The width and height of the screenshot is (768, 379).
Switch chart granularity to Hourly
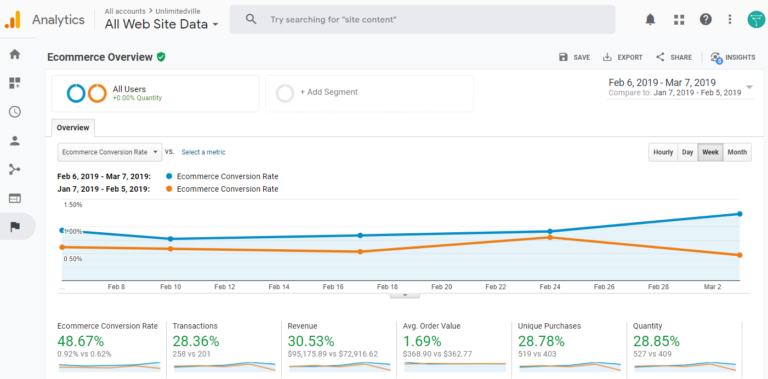pos(663,152)
